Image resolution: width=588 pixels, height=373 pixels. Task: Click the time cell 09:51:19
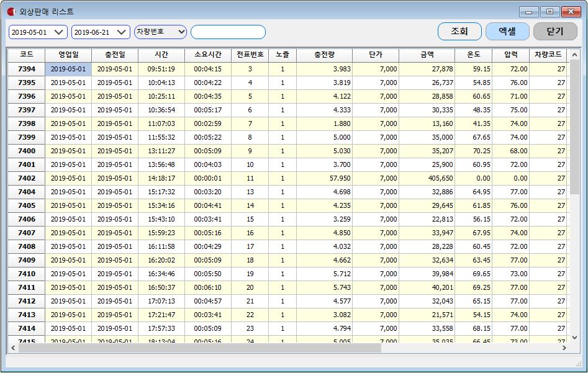[x=161, y=69]
